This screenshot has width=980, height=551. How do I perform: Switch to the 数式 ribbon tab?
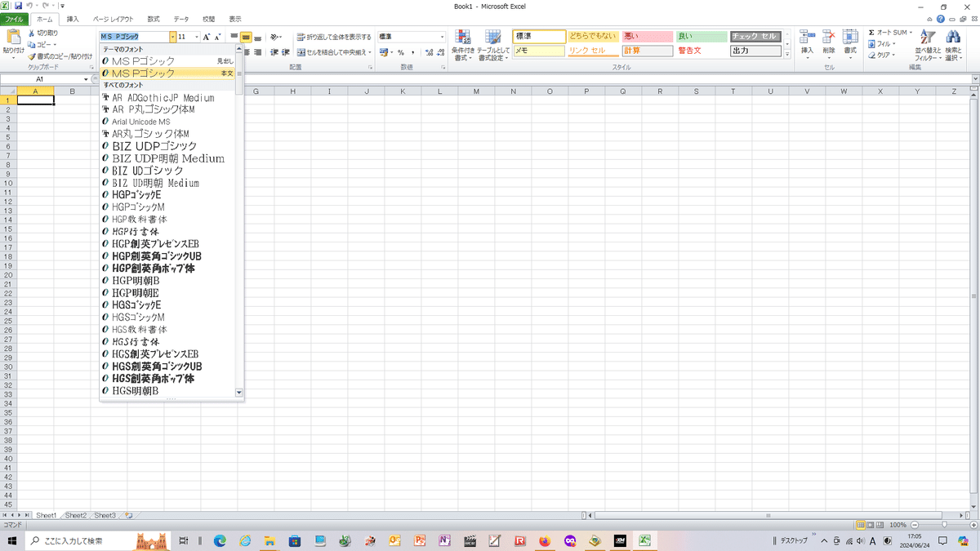(x=154, y=18)
